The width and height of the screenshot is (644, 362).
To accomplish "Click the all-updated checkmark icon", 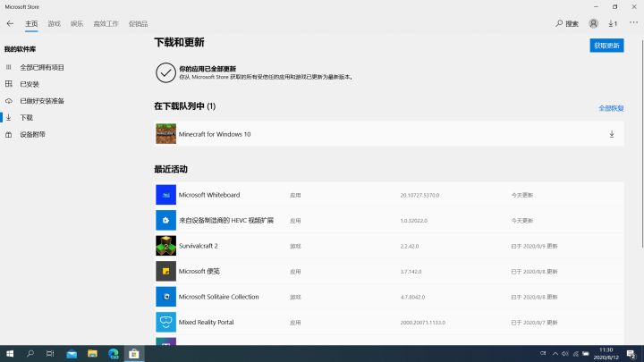I will 166,72.
